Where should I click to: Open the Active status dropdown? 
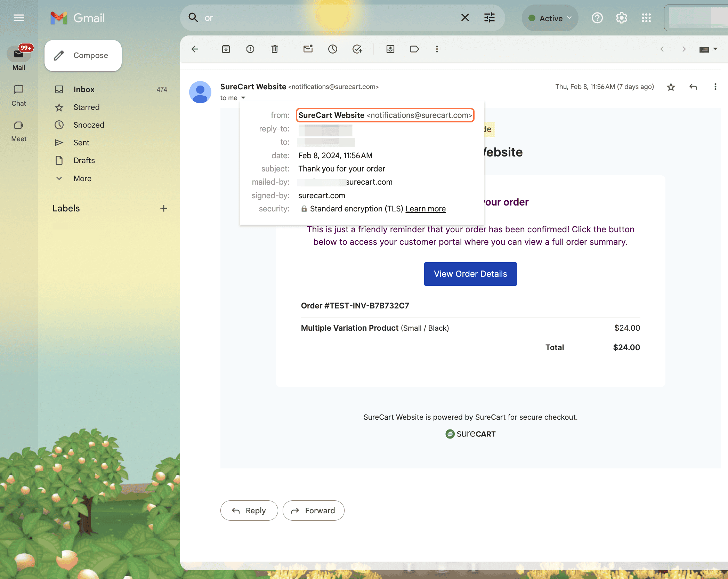550,18
